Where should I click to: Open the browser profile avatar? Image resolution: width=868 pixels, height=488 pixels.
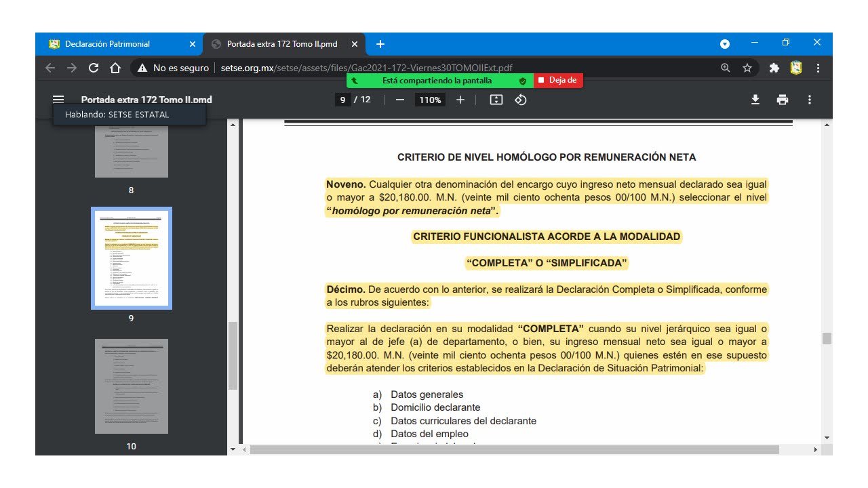tap(796, 68)
